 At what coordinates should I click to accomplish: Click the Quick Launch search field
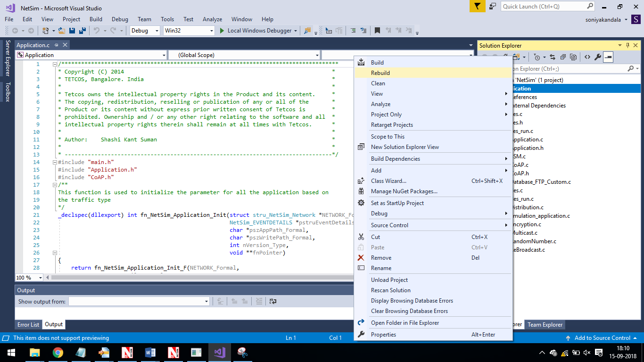pos(543,7)
